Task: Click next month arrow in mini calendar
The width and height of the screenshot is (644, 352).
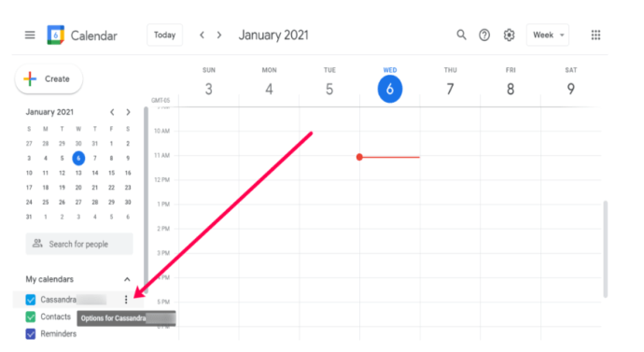Action: [x=128, y=112]
